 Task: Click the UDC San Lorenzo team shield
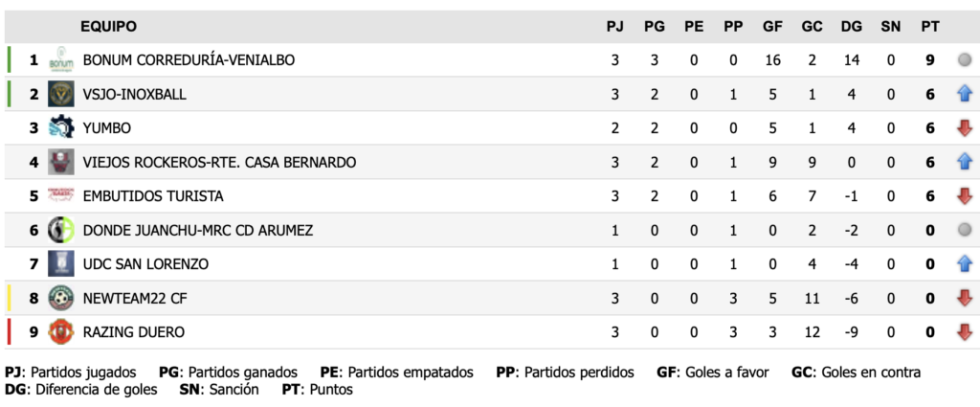[x=61, y=263]
